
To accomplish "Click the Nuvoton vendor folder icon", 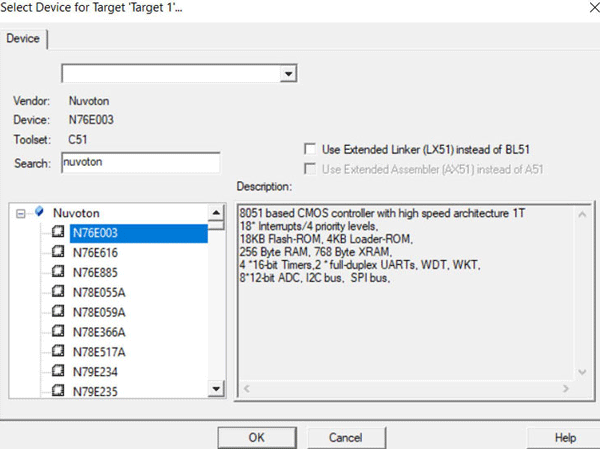I will point(39,213).
